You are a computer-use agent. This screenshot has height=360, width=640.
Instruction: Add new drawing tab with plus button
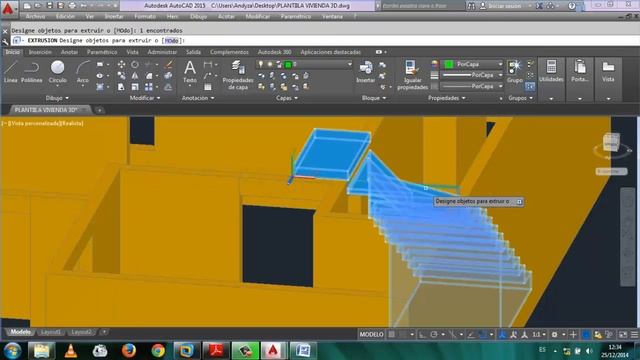pos(99,110)
